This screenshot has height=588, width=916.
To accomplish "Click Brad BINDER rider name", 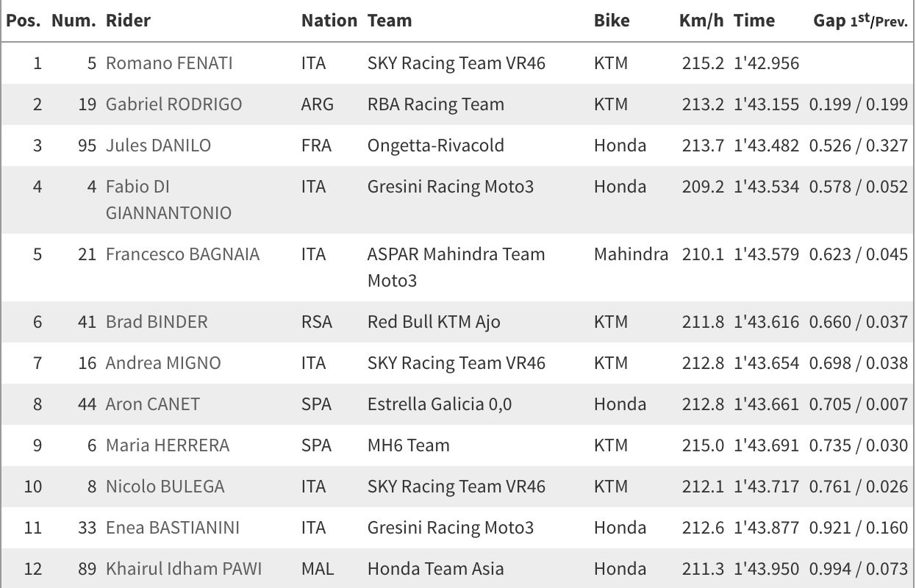I will coord(157,322).
